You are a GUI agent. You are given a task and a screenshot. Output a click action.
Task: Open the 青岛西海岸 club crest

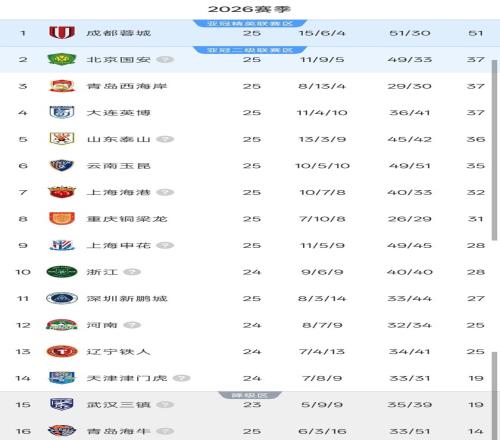point(62,86)
